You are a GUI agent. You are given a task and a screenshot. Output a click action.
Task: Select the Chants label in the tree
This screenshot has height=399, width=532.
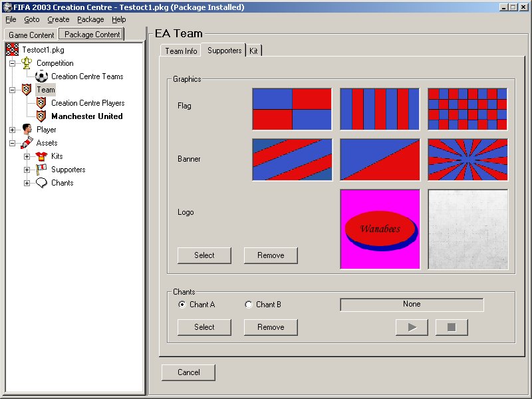[x=62, y=183]
